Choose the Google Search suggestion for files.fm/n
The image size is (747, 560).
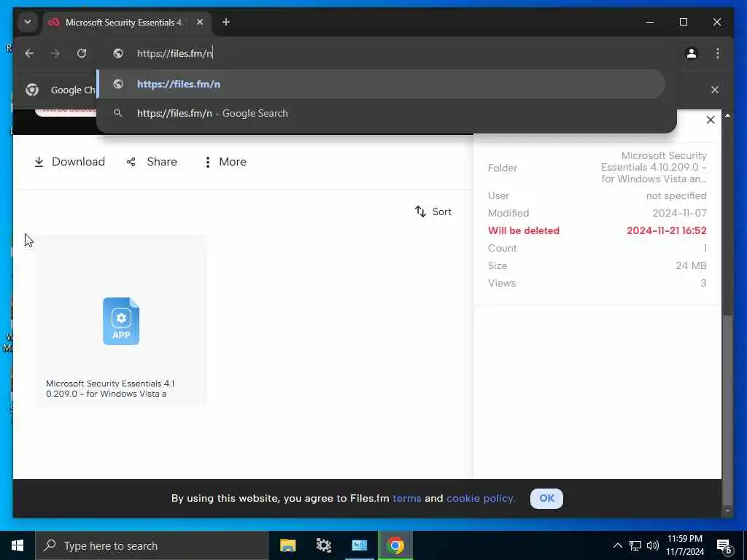click(x=381, y=113)
